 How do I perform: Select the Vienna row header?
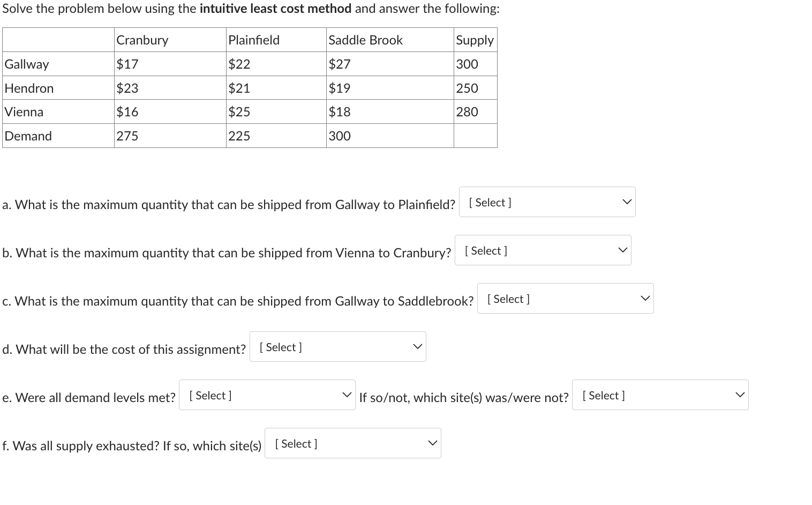click(24, 112)
